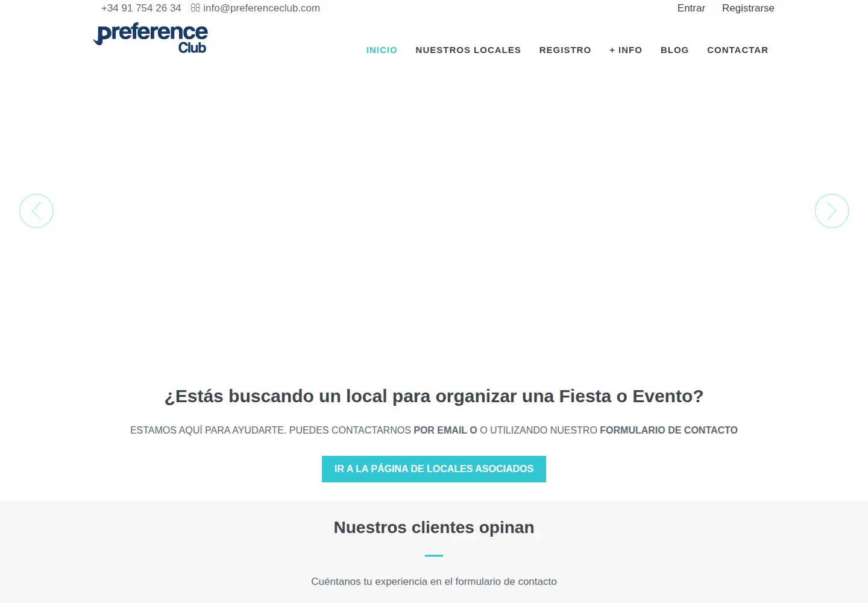Screen dimensions: 868x603
Task: Click the Registrarse link
Action: pos(748,8)
